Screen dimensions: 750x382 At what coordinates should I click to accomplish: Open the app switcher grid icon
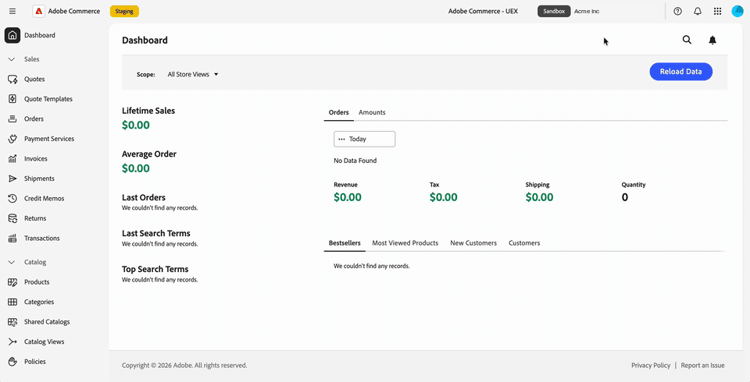[x=717, y=11]
